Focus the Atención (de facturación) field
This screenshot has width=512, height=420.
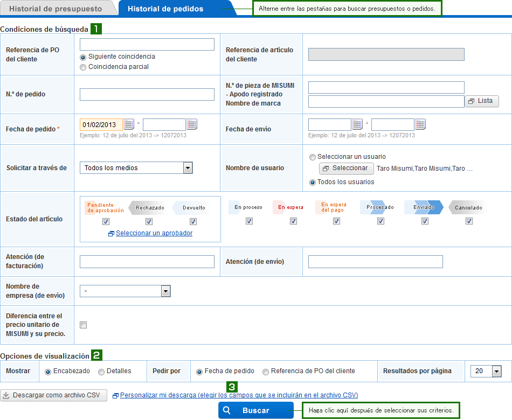[x=147, y=262]
